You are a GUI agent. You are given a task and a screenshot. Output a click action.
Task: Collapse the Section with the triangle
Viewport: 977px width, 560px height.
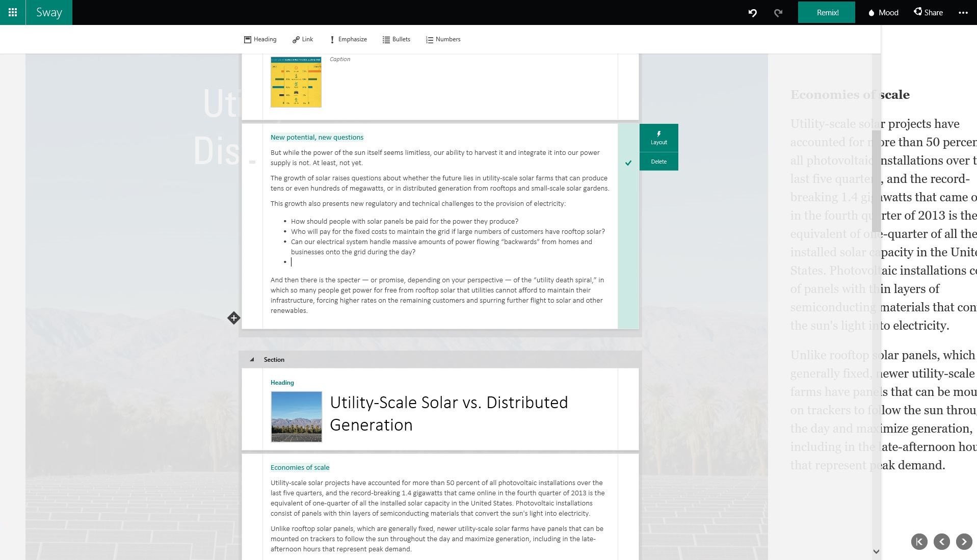pyautogui.click(x=252, y=360)
